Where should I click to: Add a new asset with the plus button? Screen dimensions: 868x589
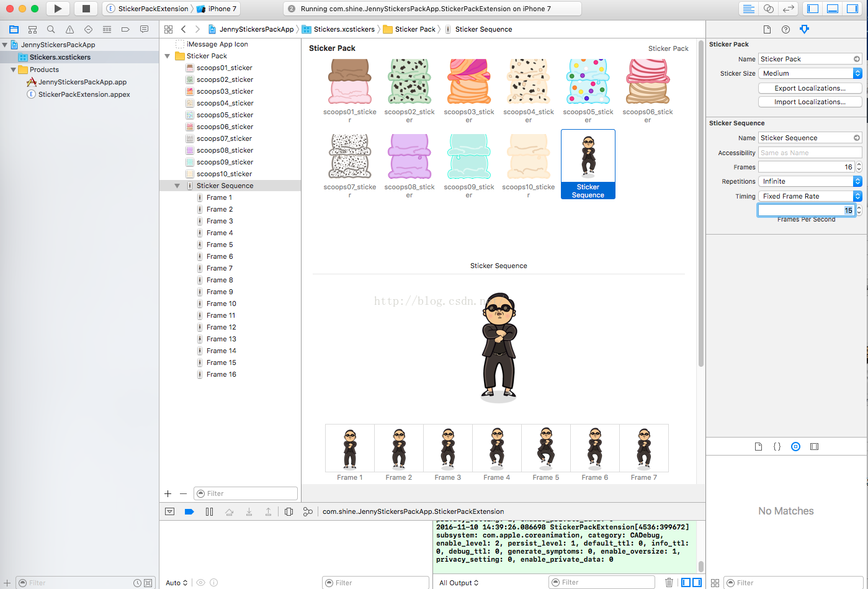tap(168, 493)
